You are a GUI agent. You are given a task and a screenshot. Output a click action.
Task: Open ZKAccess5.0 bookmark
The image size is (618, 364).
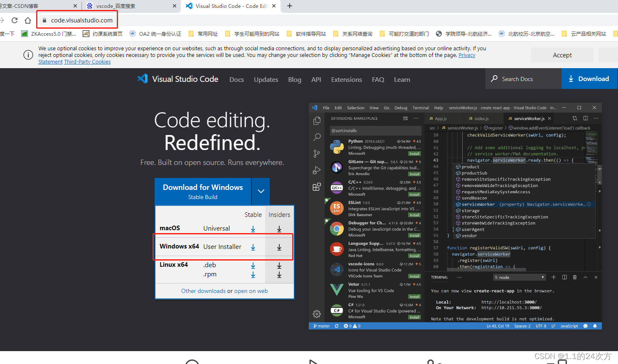coord(49,34)
